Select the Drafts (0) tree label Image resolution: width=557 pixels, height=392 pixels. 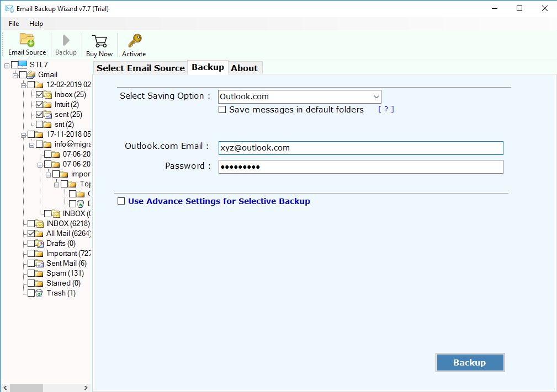pos(61,243)
